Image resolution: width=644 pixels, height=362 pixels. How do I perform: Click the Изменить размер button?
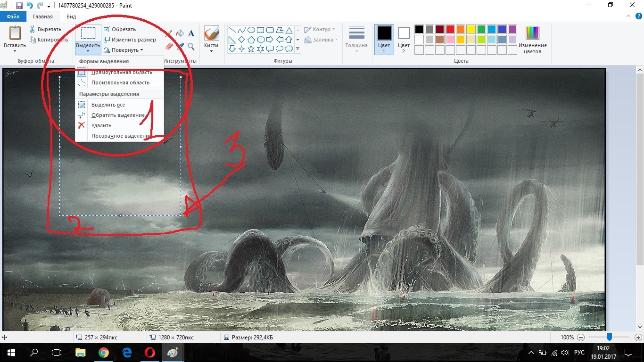[x=130, y=40]
